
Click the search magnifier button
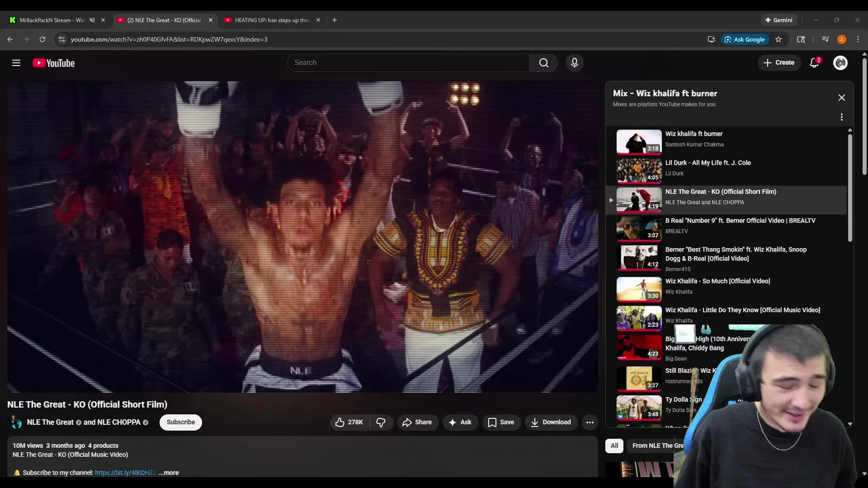point(544,63)
